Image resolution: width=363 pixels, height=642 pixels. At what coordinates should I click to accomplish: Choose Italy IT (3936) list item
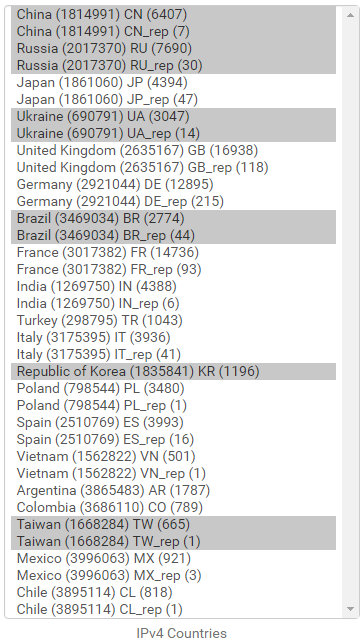(x=174, y=337)
